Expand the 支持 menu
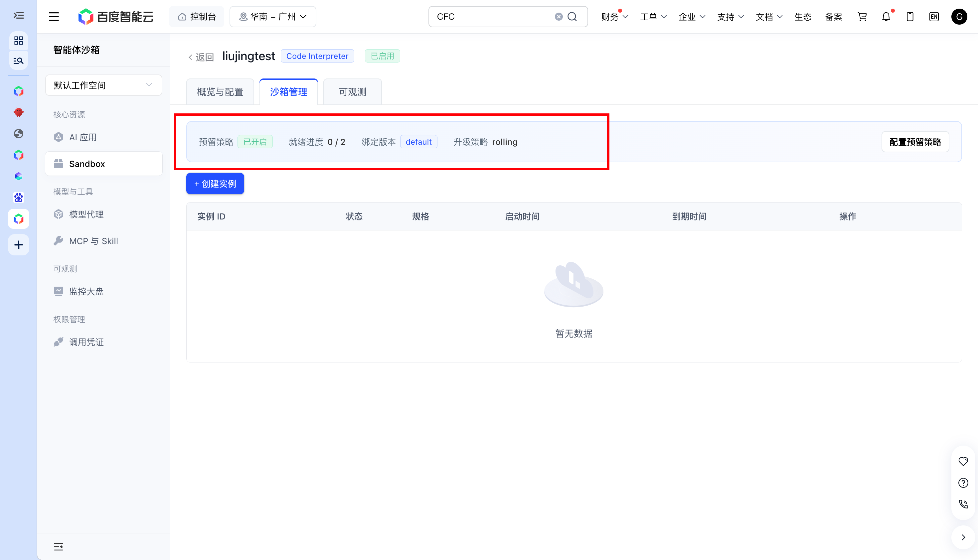 tap(731, 17)
